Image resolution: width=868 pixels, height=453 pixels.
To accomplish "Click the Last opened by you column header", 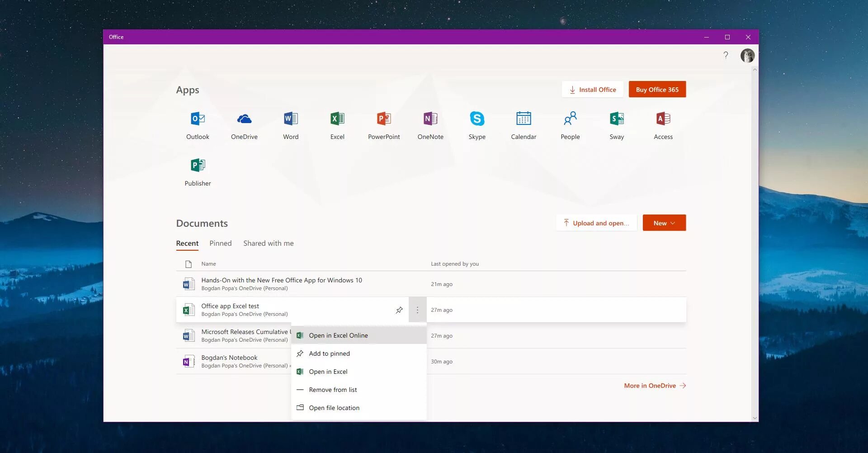I will 455,264.
